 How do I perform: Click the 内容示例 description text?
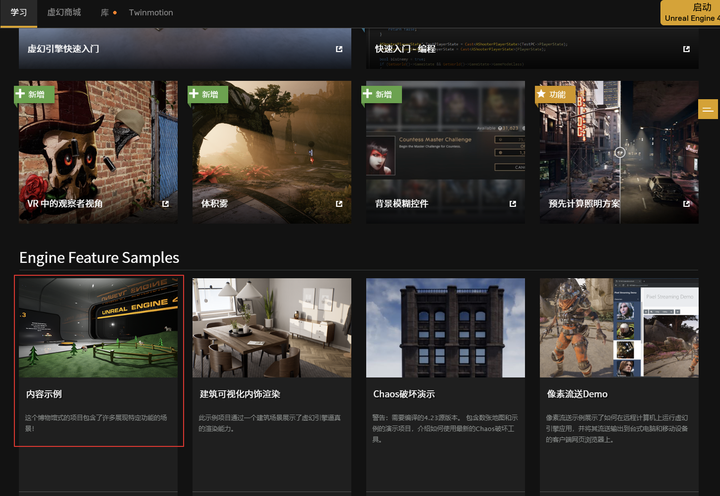click(x=96, y=423)
